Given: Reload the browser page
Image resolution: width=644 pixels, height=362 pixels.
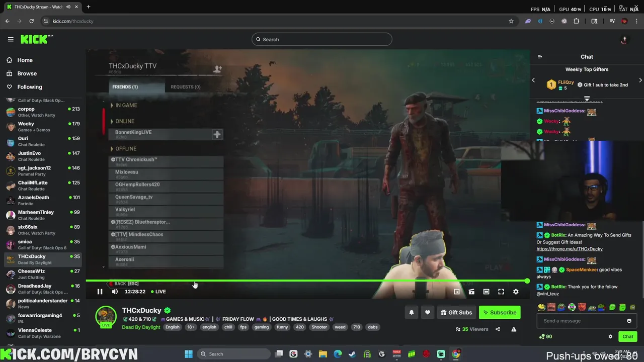Looking at the screenshot, I should pos(31,21).
